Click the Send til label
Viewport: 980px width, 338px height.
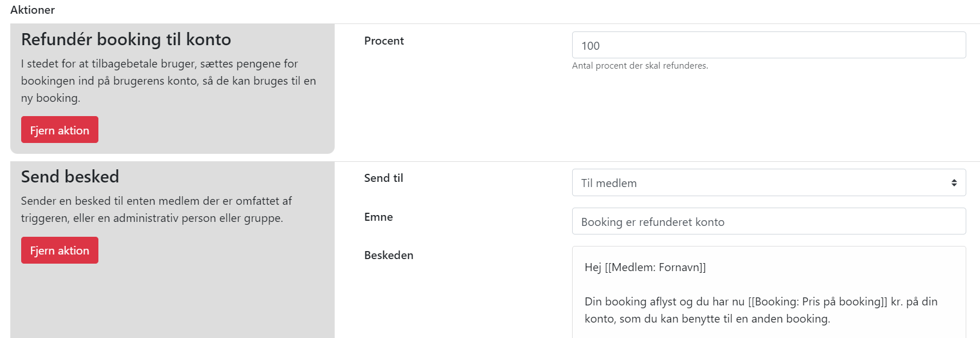(383, 178)
